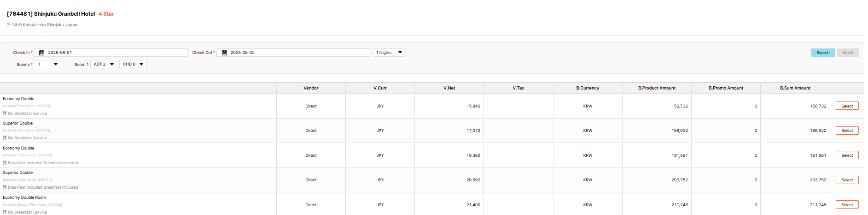Click the Check In date field 2025-08-01
The width and height of the screenshot is (868, 215).
[111, 53]
